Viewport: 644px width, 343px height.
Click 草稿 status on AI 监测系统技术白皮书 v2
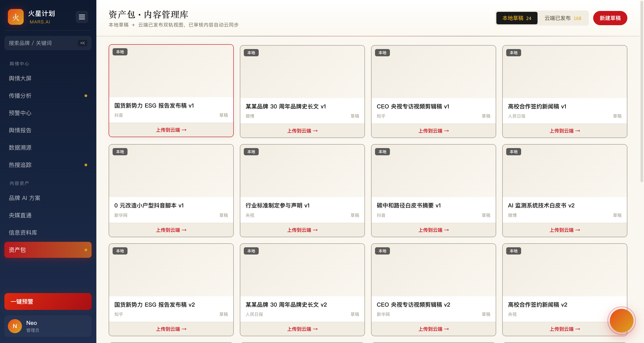[617, 215]
